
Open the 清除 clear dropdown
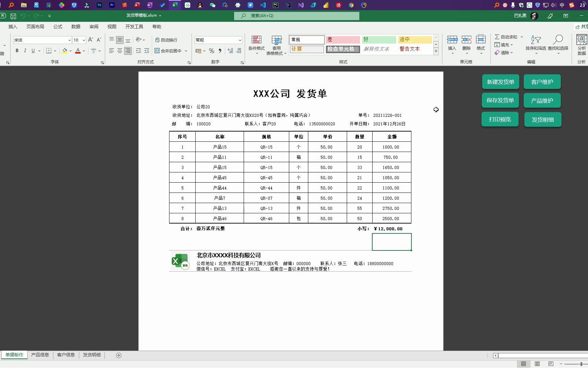pos(504,52)
